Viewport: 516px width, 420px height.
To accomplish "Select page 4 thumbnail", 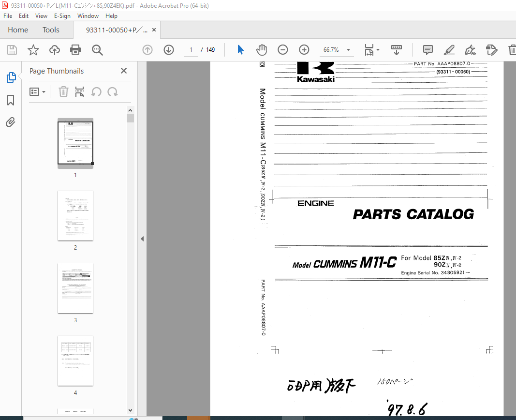I will click(75, 361).
